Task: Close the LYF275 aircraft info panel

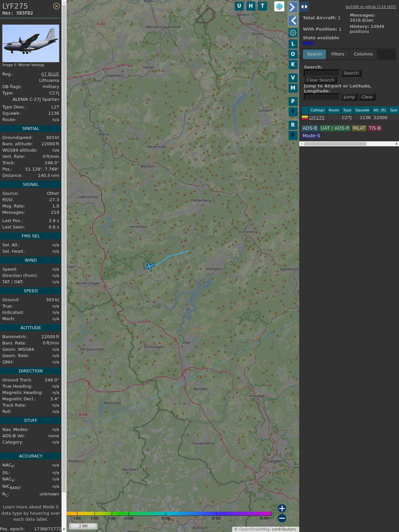Action: pyautogui.click(x=57, y=6)
